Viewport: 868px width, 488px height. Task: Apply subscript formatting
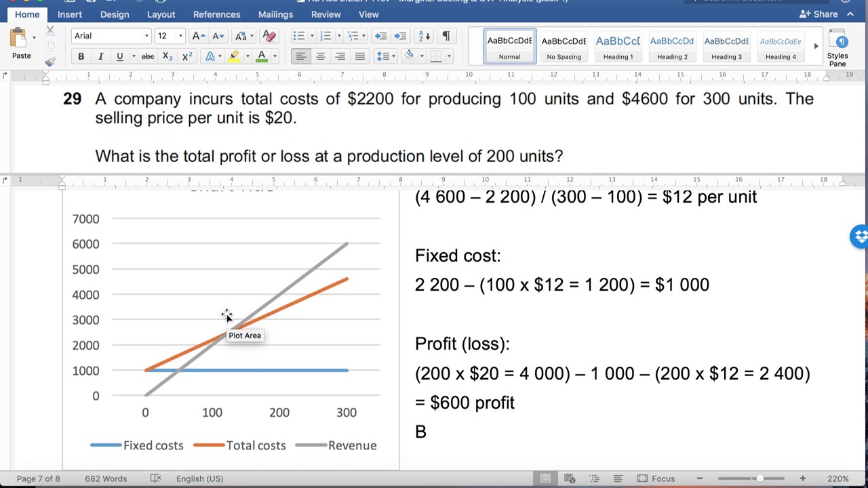pyautogui.click(x=167, y=56)
